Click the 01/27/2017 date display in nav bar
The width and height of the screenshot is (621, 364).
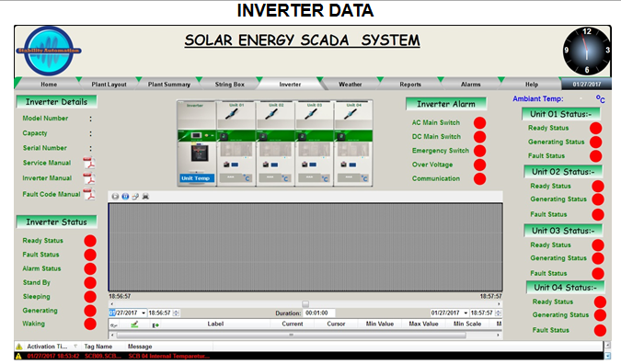pyautogui.click(x=587, y=85)
